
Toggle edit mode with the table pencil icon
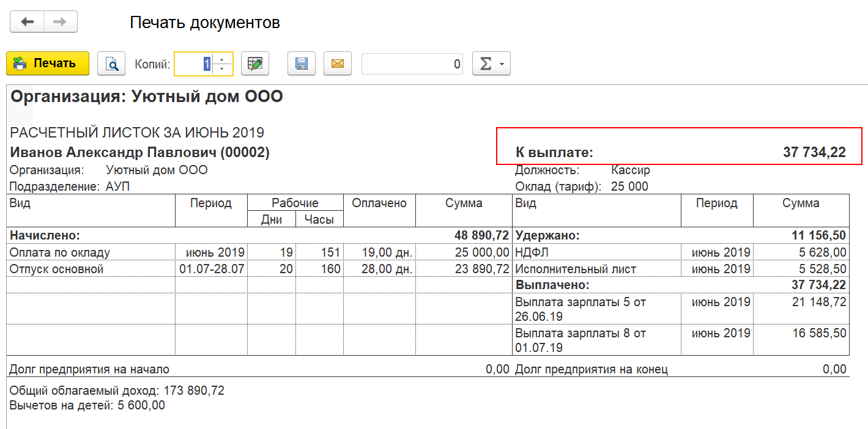point(255,64)
